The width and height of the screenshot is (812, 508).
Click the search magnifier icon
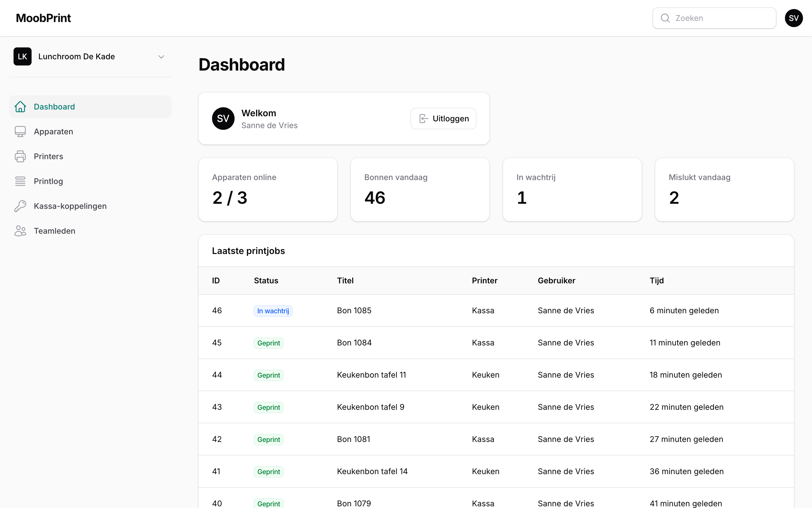point(665,18)
